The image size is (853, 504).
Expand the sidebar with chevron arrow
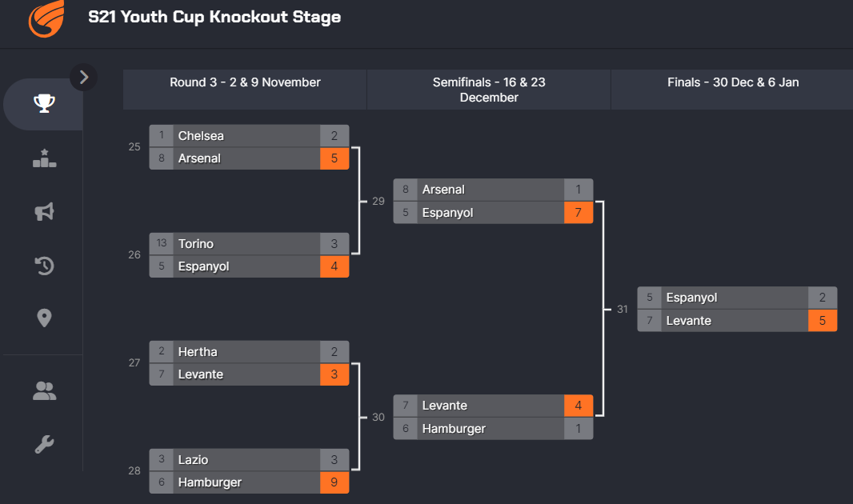(x=84, y=77)
